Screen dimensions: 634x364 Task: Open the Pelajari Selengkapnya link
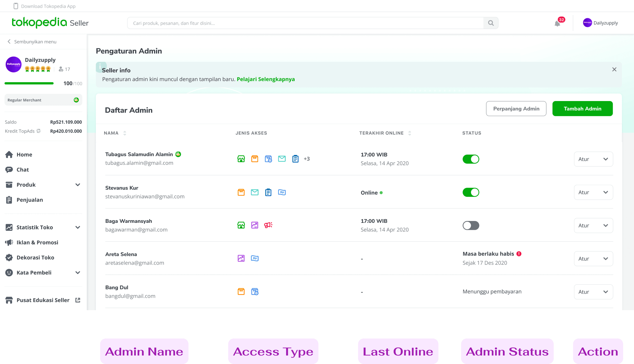(x=266, y=79)
